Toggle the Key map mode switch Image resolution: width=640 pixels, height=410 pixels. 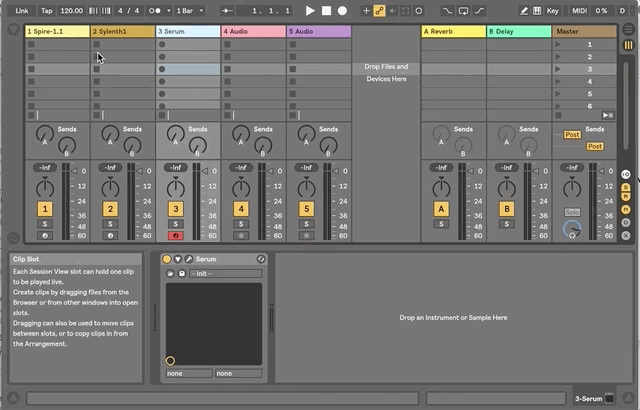click(551, 10)
